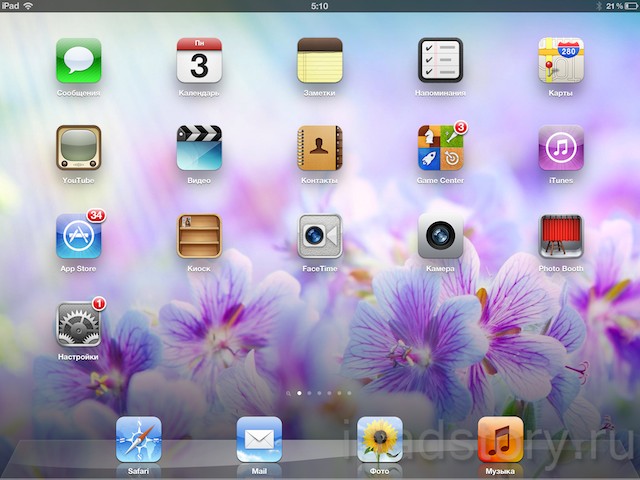Launch the Видео video app
The width and height of the screenshot is (640, 480).
(199, 148)
